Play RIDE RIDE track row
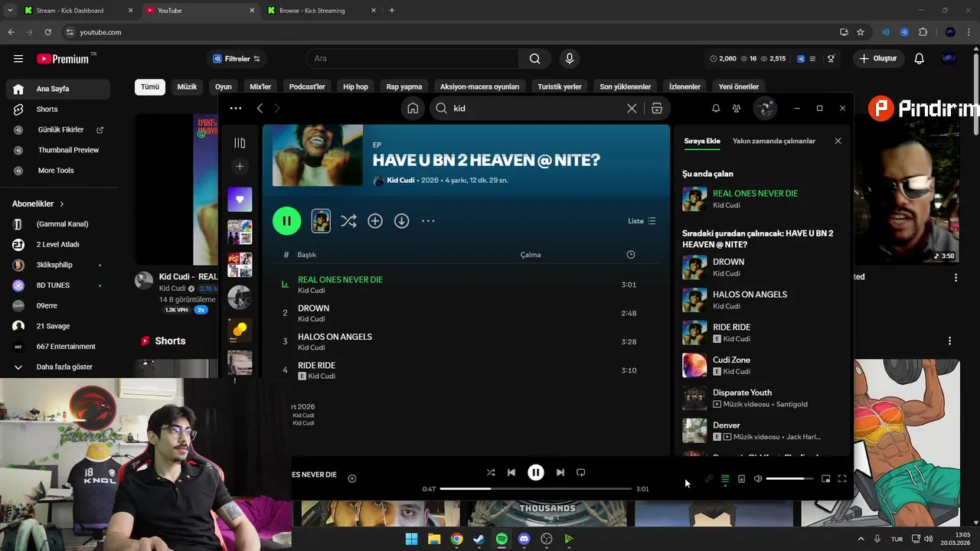This screenshot has width=980, height=551. pyautogui.click(x=467, y=370)
